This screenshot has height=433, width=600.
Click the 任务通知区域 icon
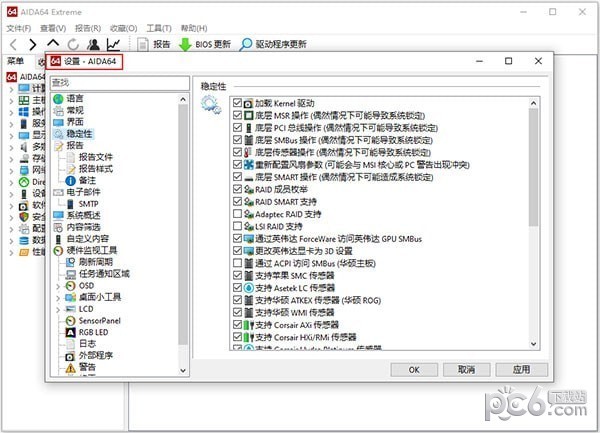click(x=70, y=274)
